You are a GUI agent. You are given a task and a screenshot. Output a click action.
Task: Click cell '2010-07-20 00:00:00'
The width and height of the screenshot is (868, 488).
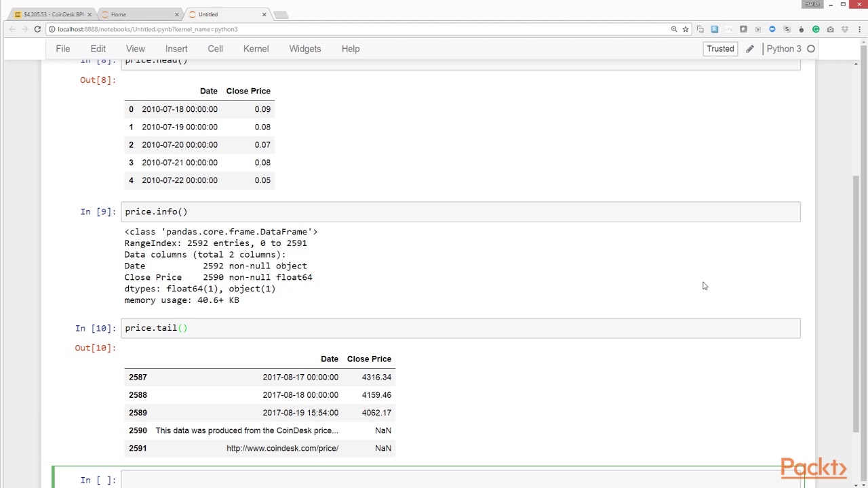coord(180,145)
